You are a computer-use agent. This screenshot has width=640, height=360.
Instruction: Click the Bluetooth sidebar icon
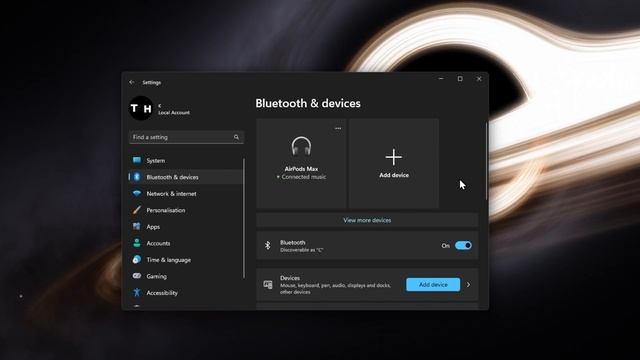tap(137, 177)
